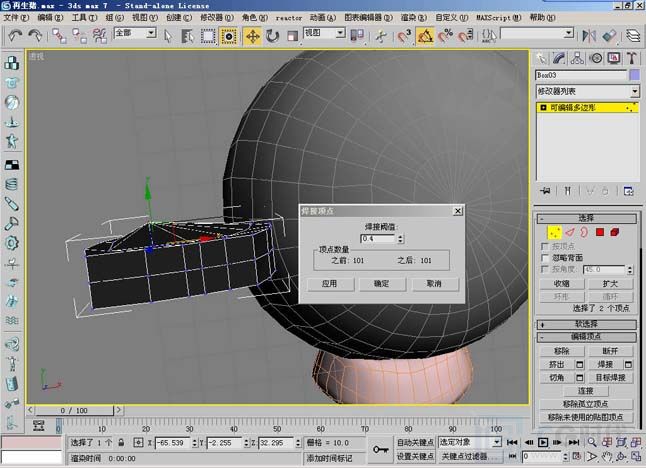Select the Bind to Space Warp tool
This screenshot has width=646, height=468.
click(100, 36)
